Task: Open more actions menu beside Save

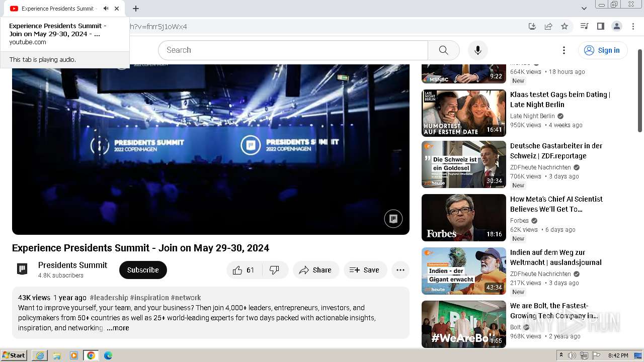Action: click(400, 270)
